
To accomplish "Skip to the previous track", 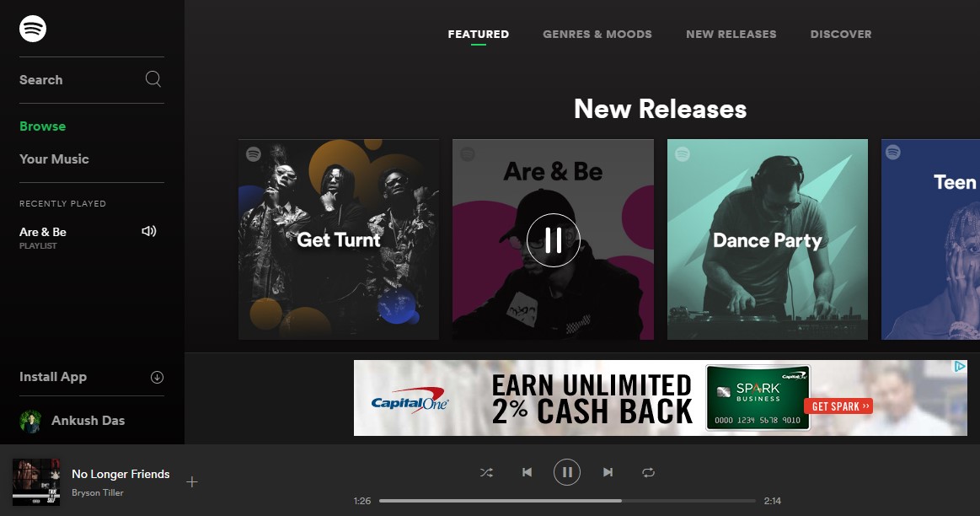I will coord(527,472).
